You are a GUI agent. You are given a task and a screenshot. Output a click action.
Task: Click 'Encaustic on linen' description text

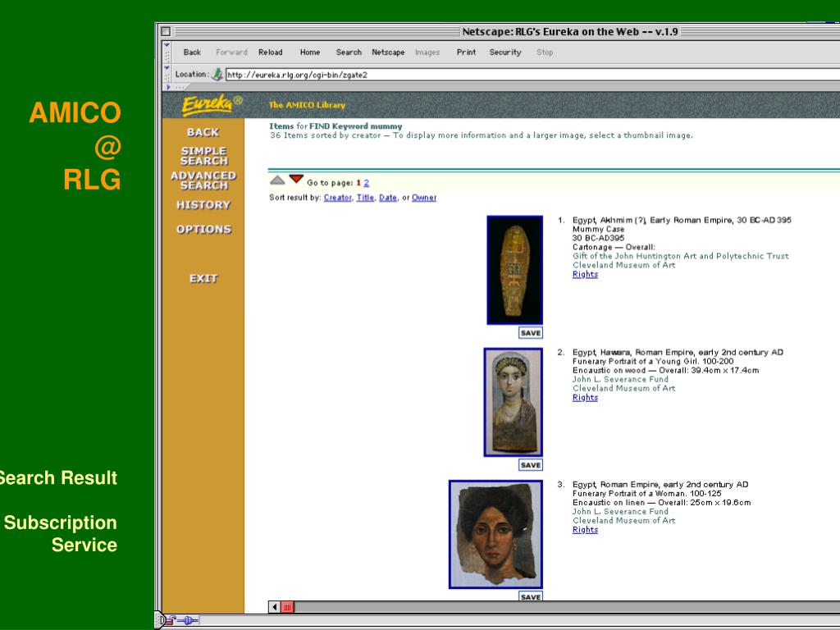click(609, 503)
